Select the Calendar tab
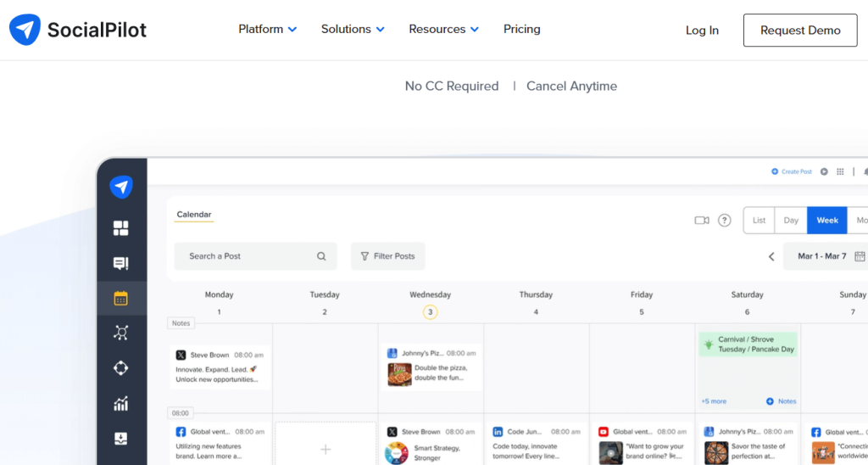 click(194, 215)
